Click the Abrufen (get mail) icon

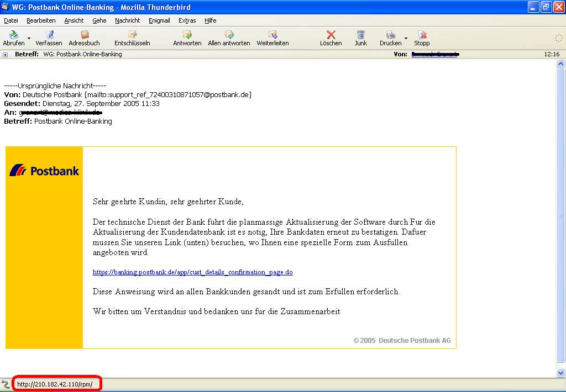pyautogui.click(x=14, y=35)
